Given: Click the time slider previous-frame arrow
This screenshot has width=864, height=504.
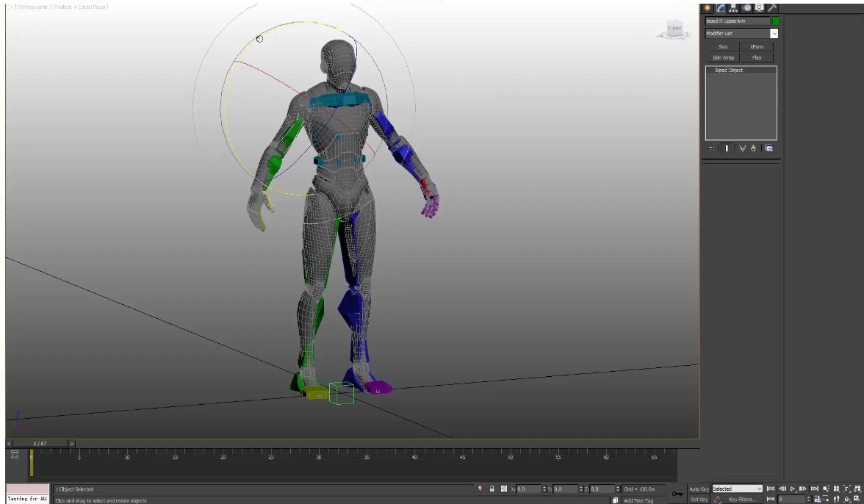Looking at the screenshot, I should pyautogui.click(x=9, y=444).
